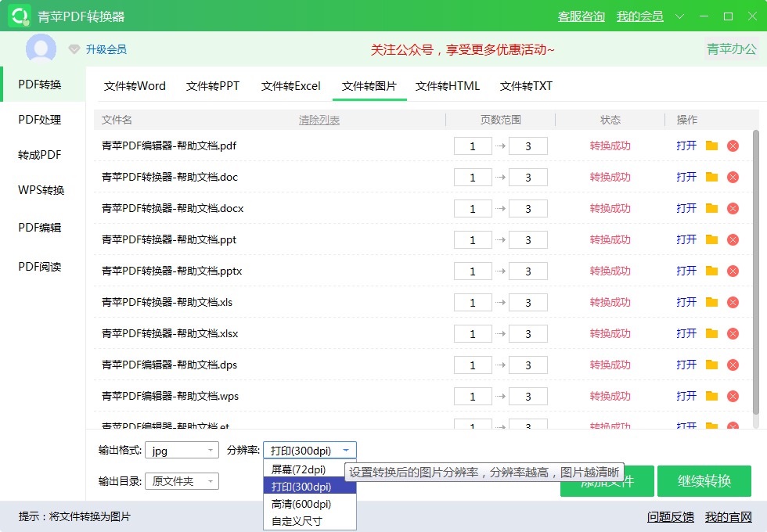
Task: Choose 打印(300dpi) from the resolution list
Action: pyautogui.click(x=310, y=487)
